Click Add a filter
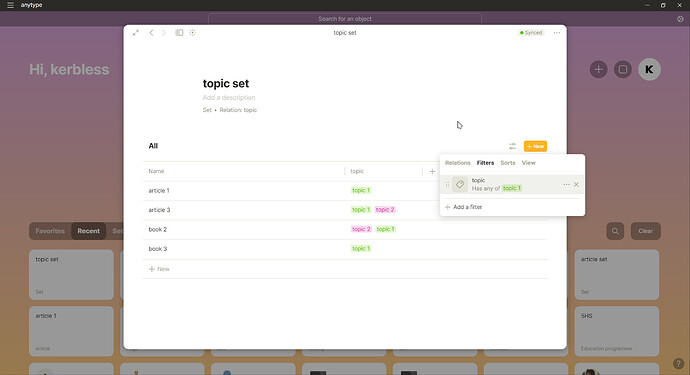The height and width of the screenshot is (375, 690). tap(464, 207)
